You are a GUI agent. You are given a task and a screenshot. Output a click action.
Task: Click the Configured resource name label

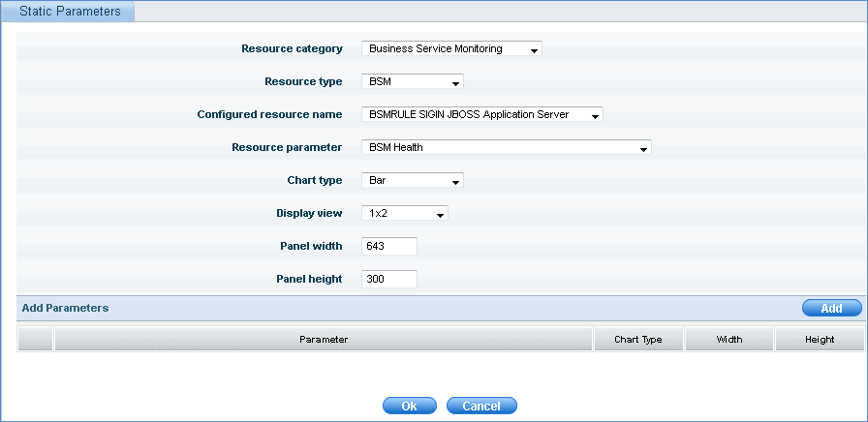(269, 115)
